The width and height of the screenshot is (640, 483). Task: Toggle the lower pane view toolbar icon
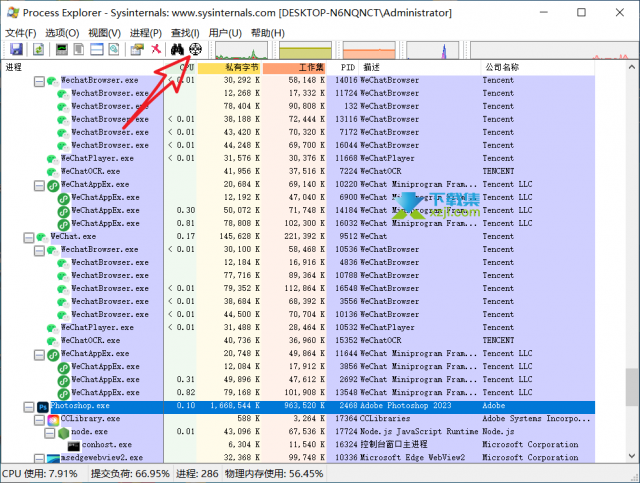[x=96, y=49]
